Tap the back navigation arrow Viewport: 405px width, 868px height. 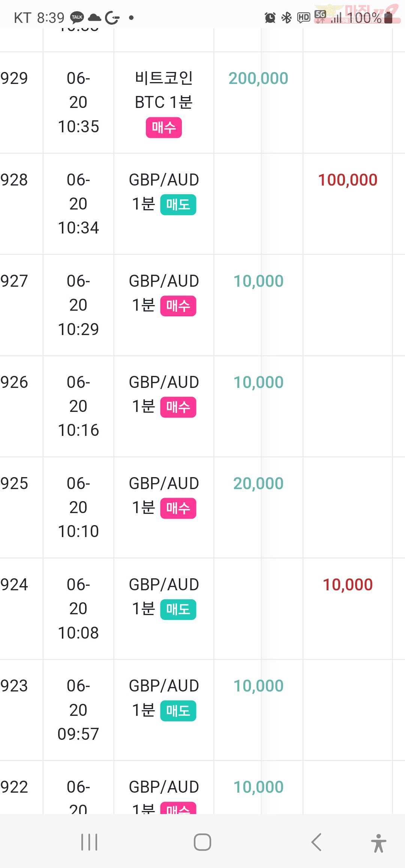click(316, 842)
